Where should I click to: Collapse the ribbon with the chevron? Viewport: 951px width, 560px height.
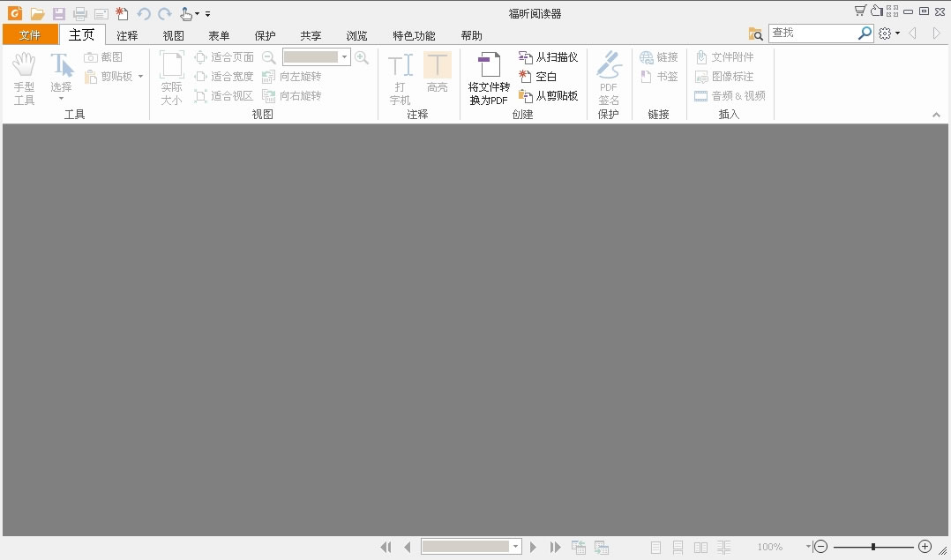click(936, 116)
